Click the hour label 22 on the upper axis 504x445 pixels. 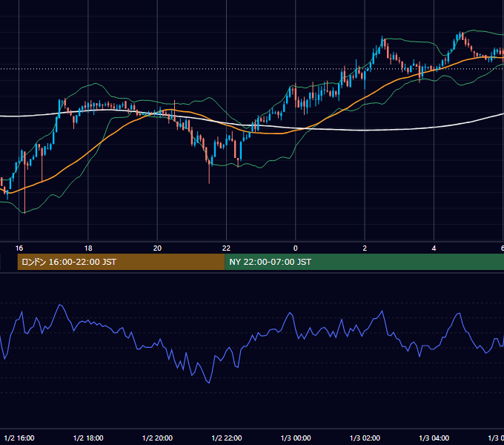coord(226,248)
